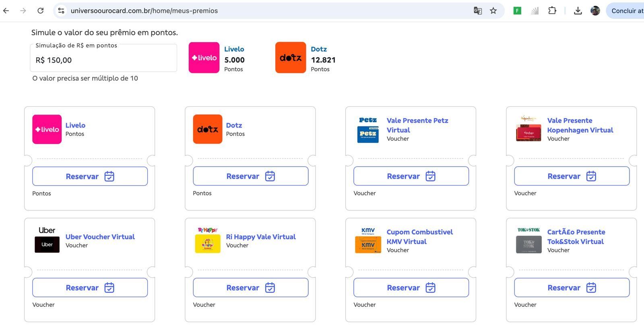Open Vale Presente Kopenhagen Virtual title
Viewport: 644px width, 327px height.
pos(580,125)
